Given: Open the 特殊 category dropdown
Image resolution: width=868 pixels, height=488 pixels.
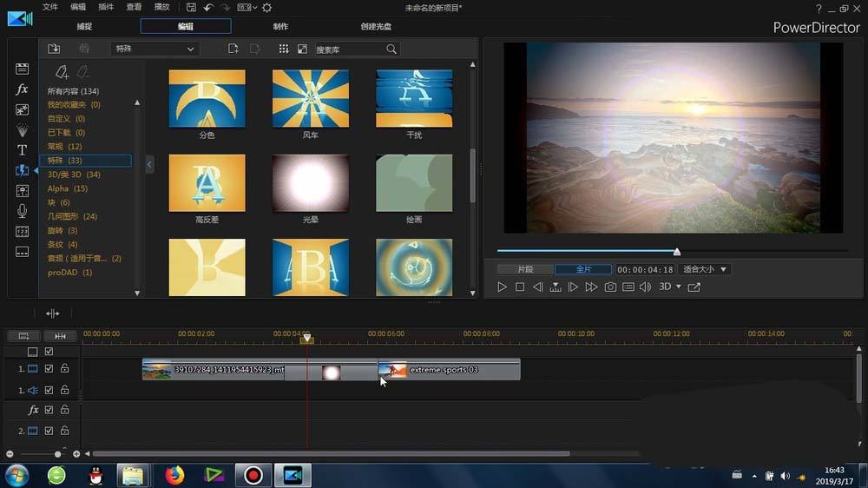Looking at the screenshot, I should (155, 49).
